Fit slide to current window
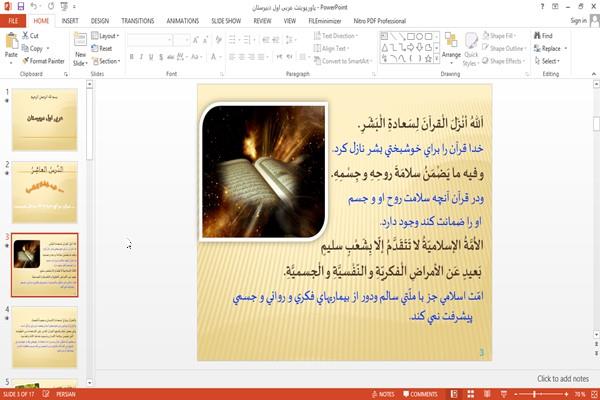The height and width of the screenshot is (400, 600). (x=594, y=394)
